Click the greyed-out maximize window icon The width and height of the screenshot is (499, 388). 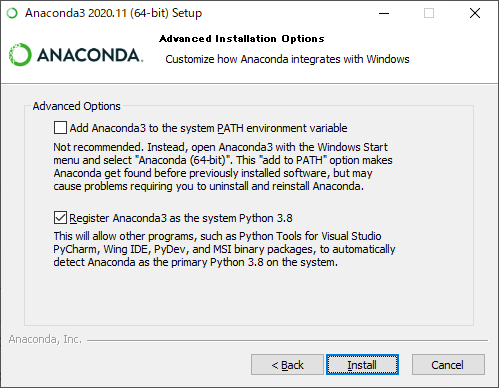click(x=429, y=13)
